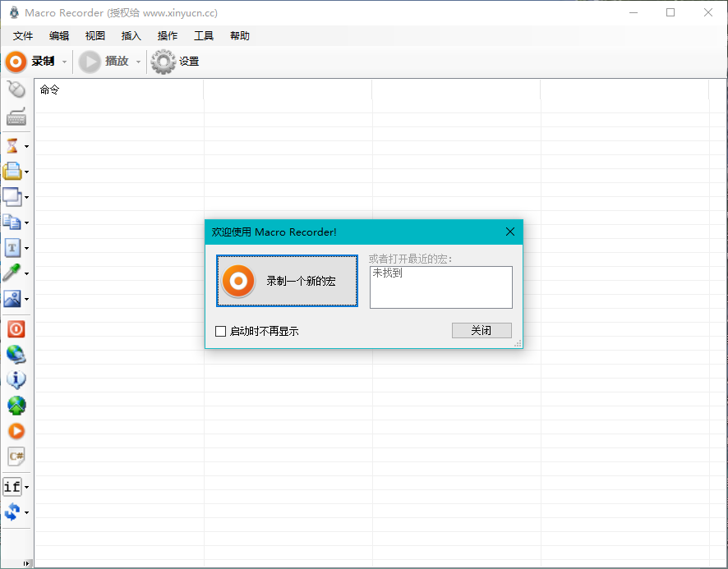Expand the 录制 dropdown arrow
Viewport: 728px width, 569px height.
pos(65,62)
